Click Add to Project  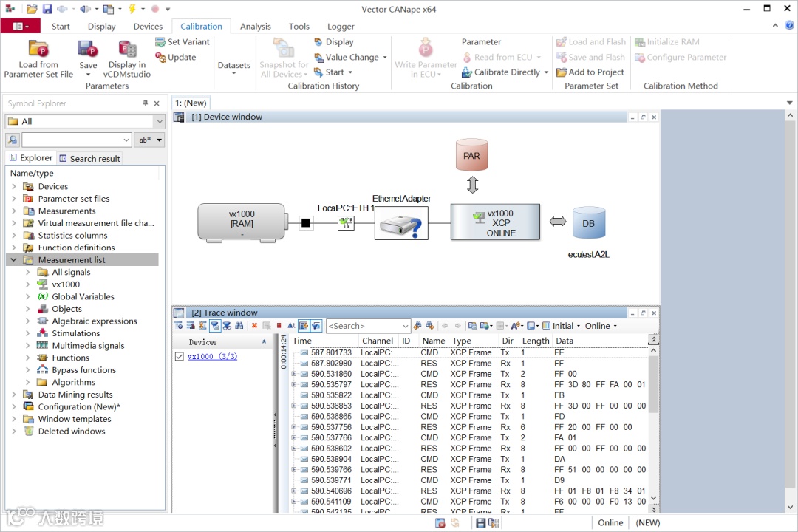(x=590, y=72)
